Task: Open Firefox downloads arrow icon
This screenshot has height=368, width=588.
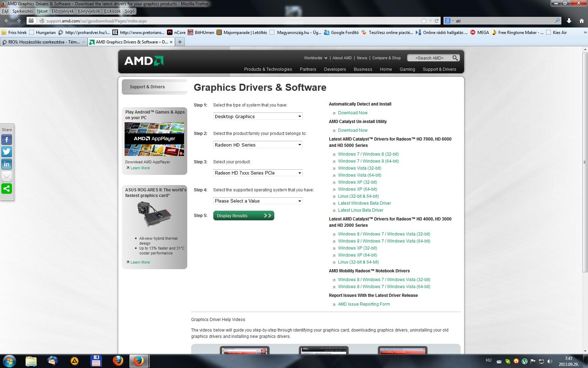Action: click(569, 21)
